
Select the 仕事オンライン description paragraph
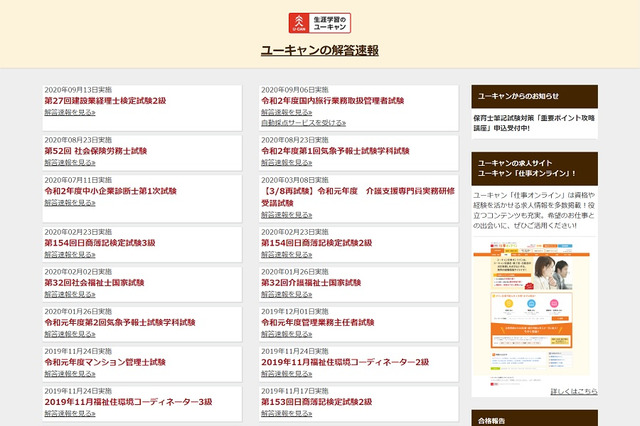(534, 210)
